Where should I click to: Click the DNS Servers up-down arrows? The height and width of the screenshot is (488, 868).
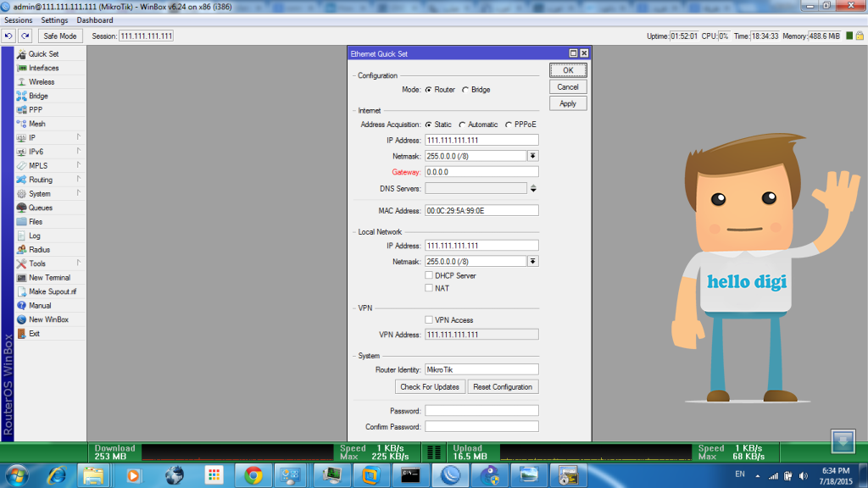[533, 189]
